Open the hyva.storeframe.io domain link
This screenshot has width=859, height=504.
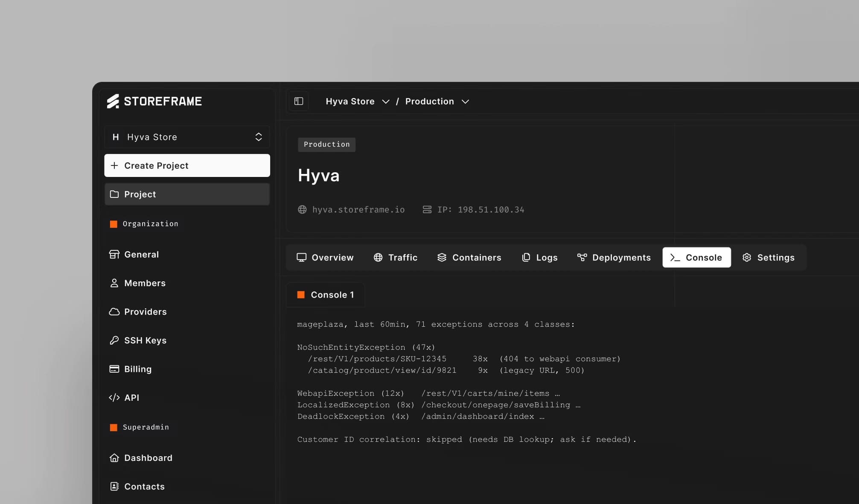358,209
